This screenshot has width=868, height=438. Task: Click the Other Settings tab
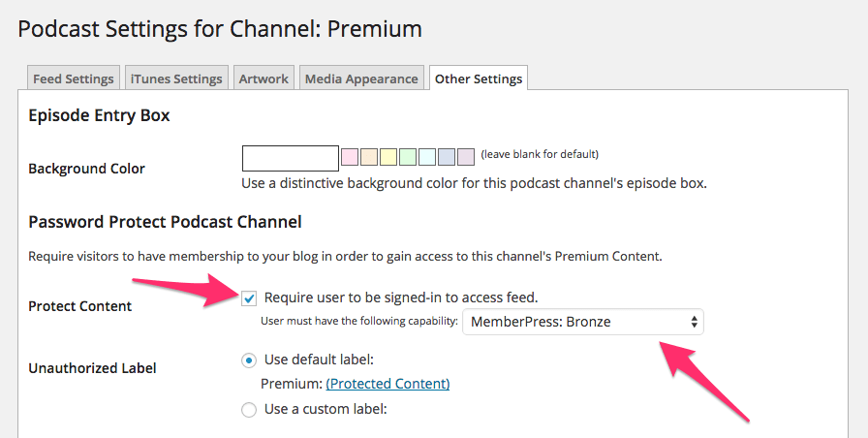[x=479, y=78]
